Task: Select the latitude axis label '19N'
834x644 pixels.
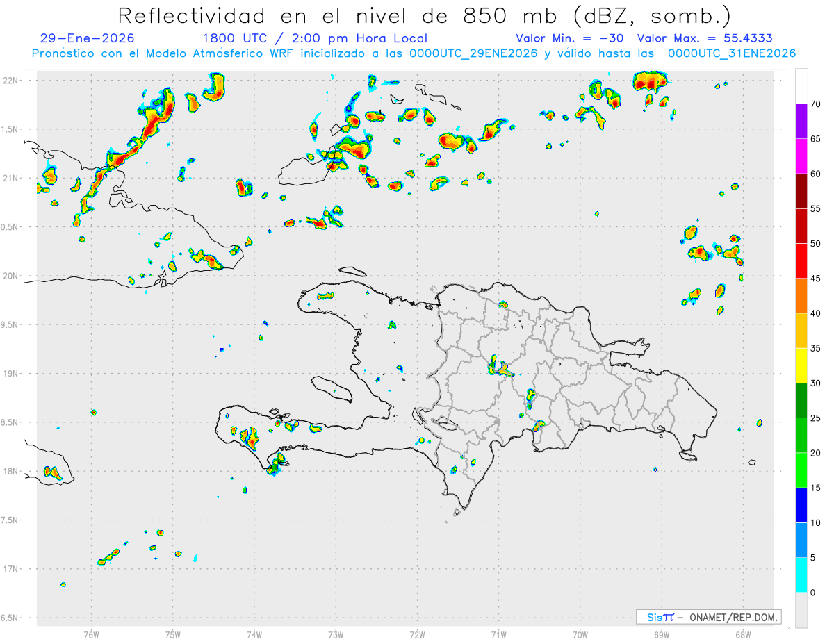Action: (10, 373)
